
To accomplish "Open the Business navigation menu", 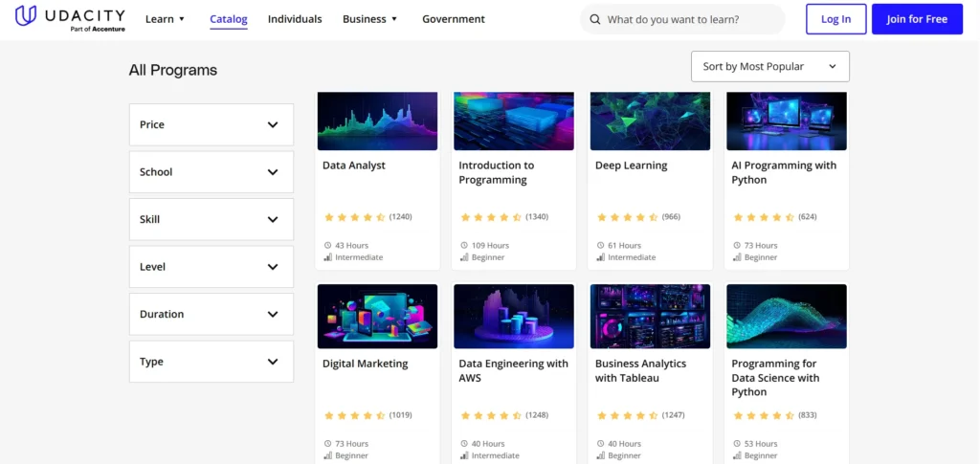I will coord(369,19).
